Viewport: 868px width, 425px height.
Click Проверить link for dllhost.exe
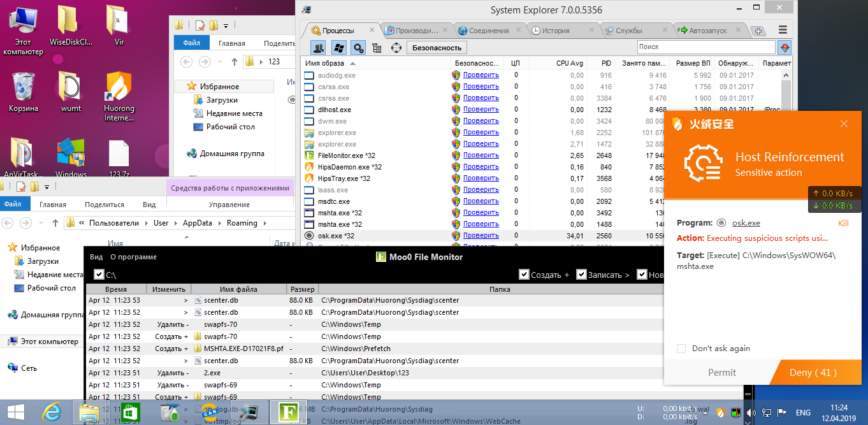(481, 110)
